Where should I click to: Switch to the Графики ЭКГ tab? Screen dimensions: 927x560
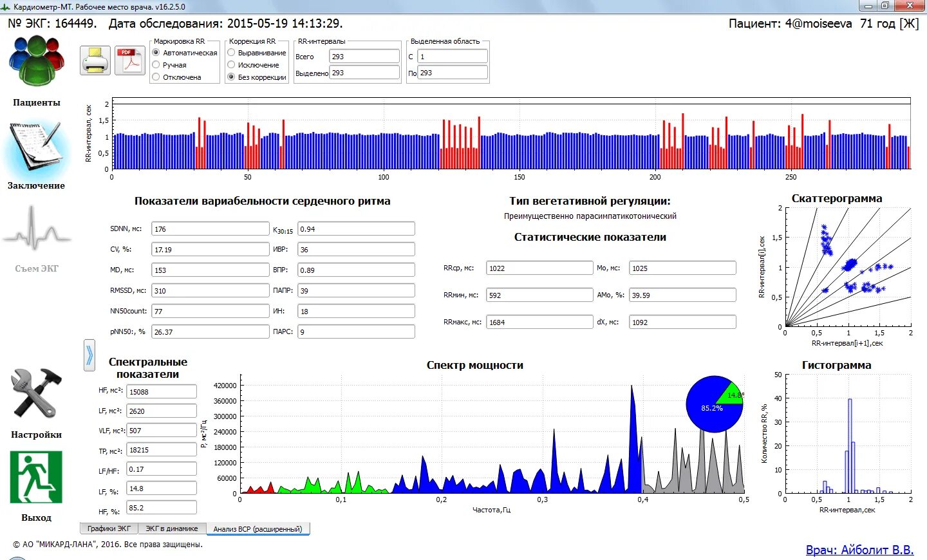(109, 528)
